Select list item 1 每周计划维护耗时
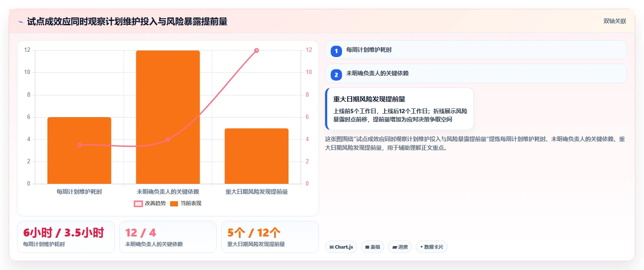 (476, 50)
